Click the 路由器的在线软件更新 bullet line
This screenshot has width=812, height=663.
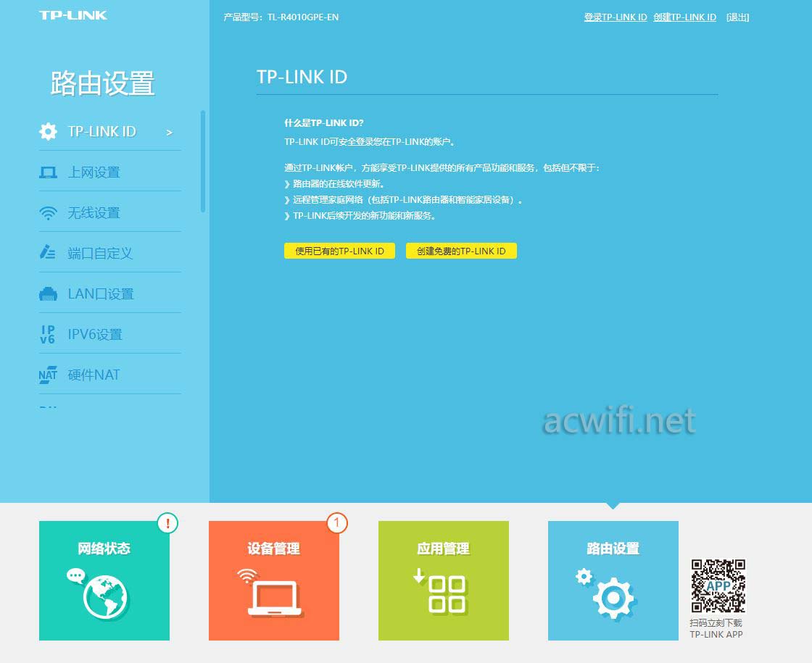tap(334, 184)
